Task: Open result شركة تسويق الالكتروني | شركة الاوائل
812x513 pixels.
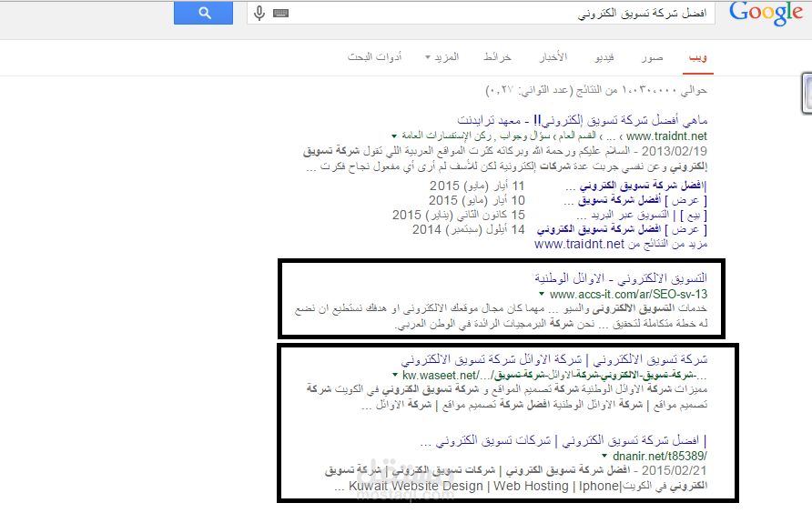Action: coord(554,359)
